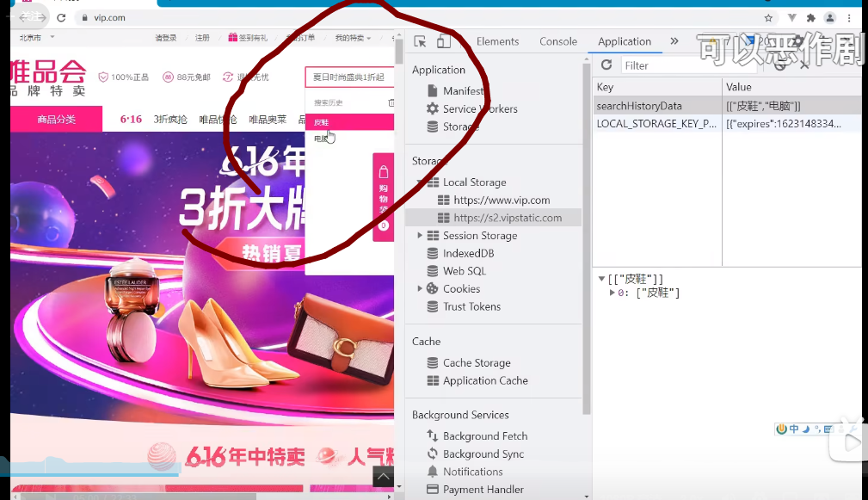Image resolution: width=868 pixels, height=500 pixels.
Task: Open the 3折疯抢 navigation item
Action: (x=170, y=119)
